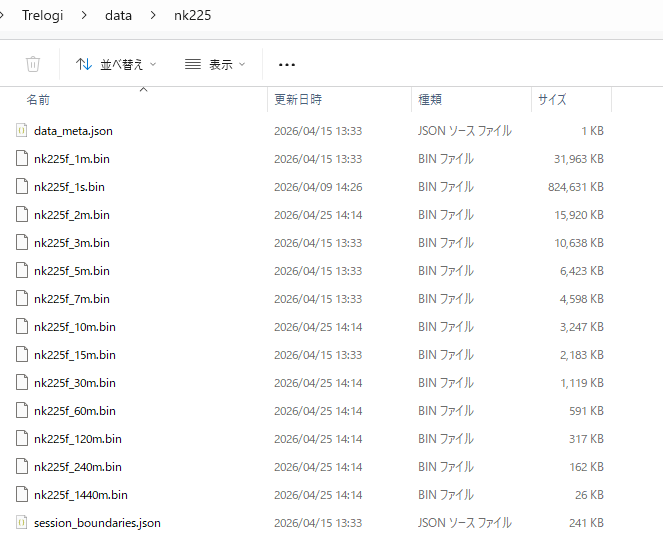Viewport: 663px width, 556px height.
Task: Select the data_meta.json file icon
Action: pyautogui.click(x=22, y=131)
